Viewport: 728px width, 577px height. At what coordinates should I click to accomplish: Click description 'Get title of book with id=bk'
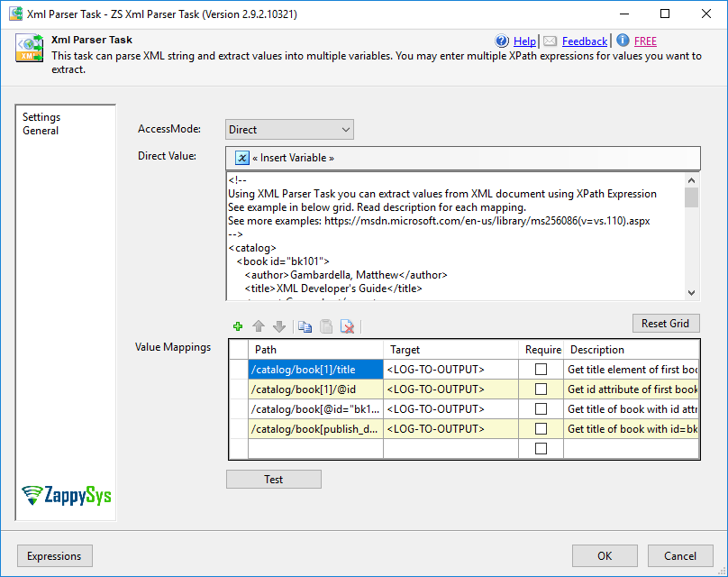click(x=632, y=429)
